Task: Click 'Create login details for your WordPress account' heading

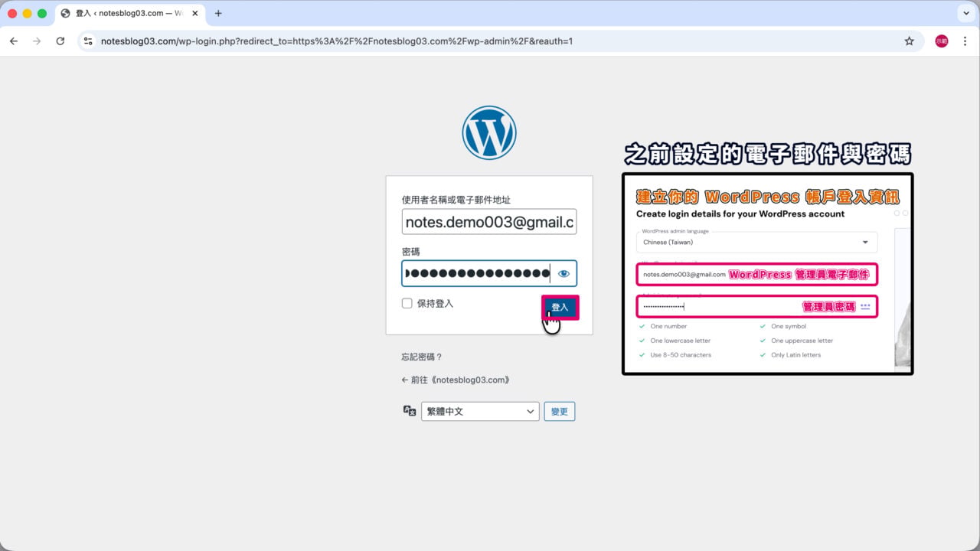Action: pos(740,214)
